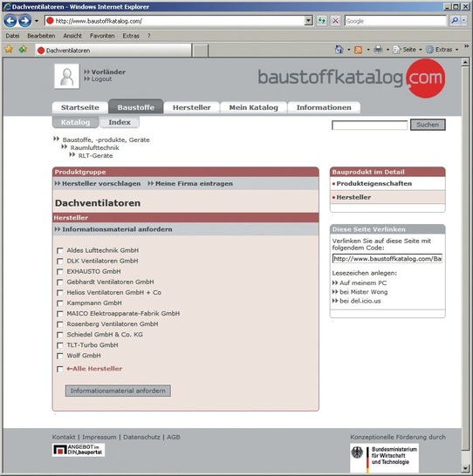
Task: Open the address bar history dropdown
Action: click(x=308, y=21)
